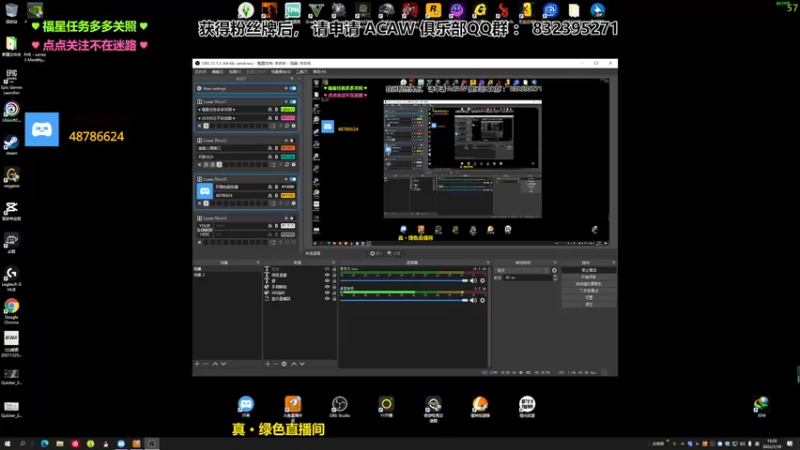The image size is (800, 450).
Task: Open the IDM desktop icon at bottom right
Action: (761, 407)
